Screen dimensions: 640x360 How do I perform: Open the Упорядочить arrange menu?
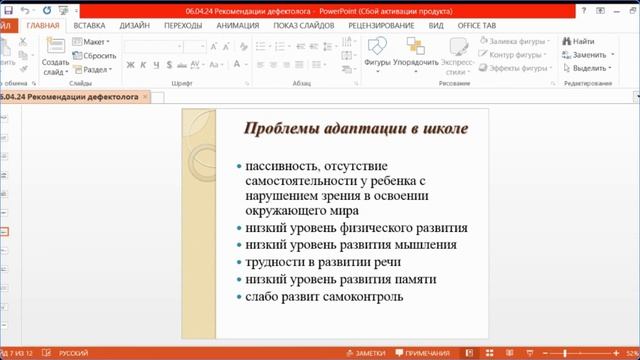coord(416,56)
